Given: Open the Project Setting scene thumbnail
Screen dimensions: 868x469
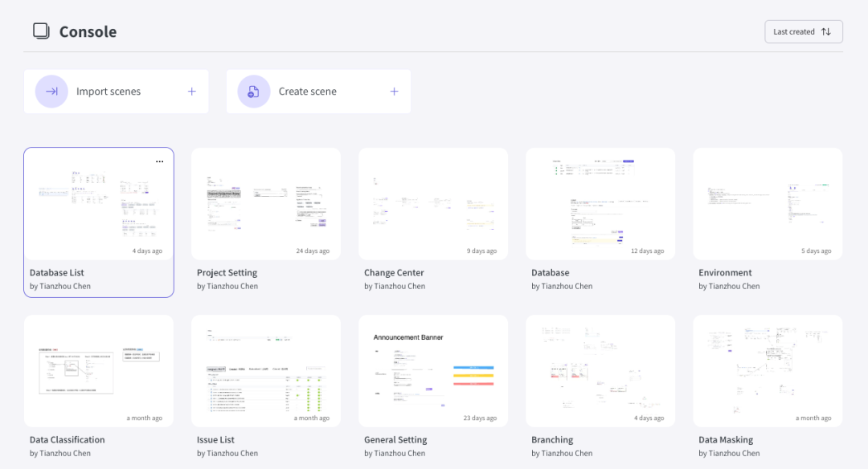Looking at the screenshot, I should 266,203.
